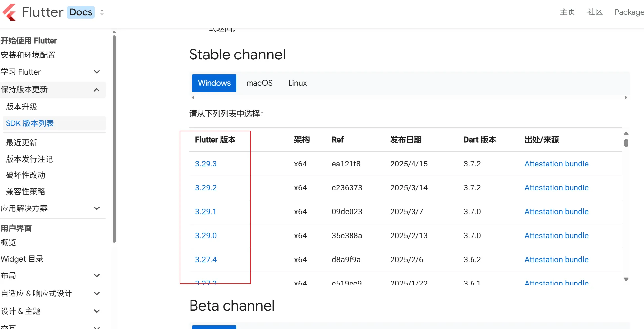
Task: Download Flutter version 3.27.4
Action: (206, 259)
